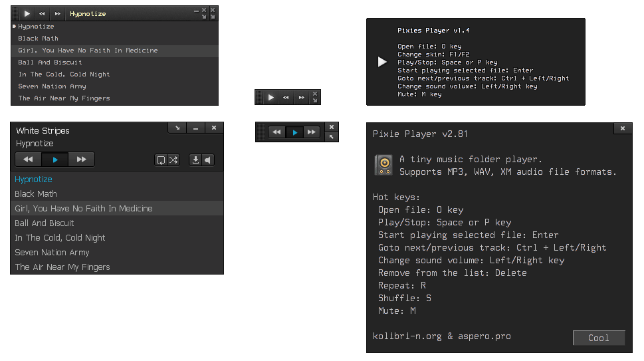Click Open file: O key in v1.4 panel
The image size is (644, 361).
pyautogui.click(x=429, y=47)
